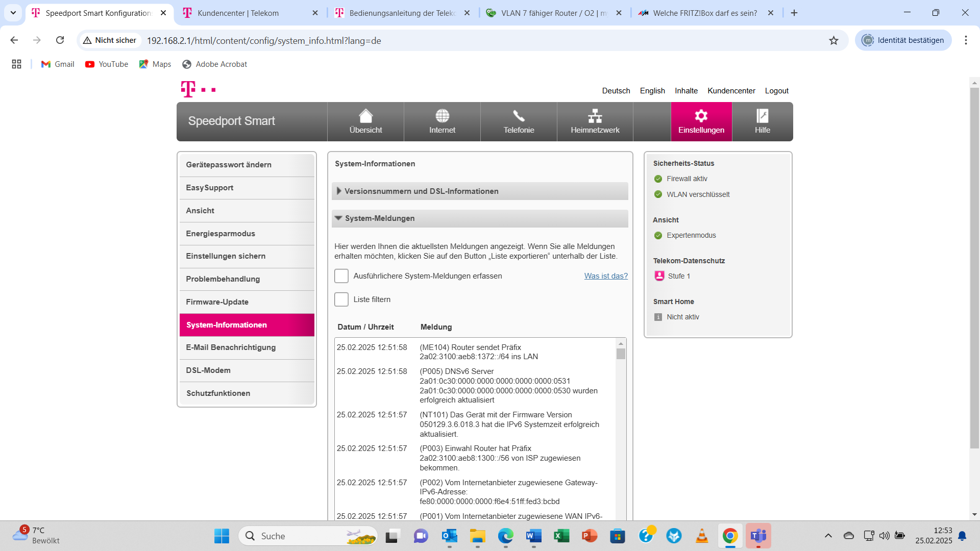980x551 pixels.
Task: Open the Internet globe tab
Action: coord(442,121)
